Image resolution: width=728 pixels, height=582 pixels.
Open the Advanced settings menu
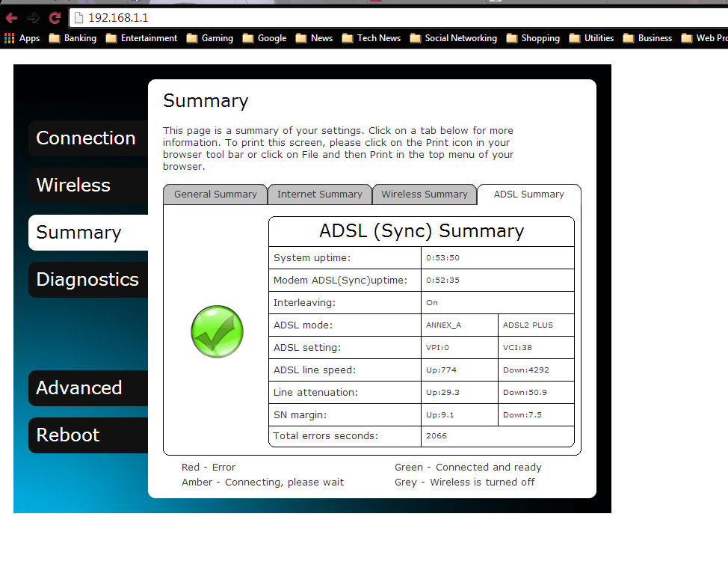pyautogui.click(x=79, y=388)
